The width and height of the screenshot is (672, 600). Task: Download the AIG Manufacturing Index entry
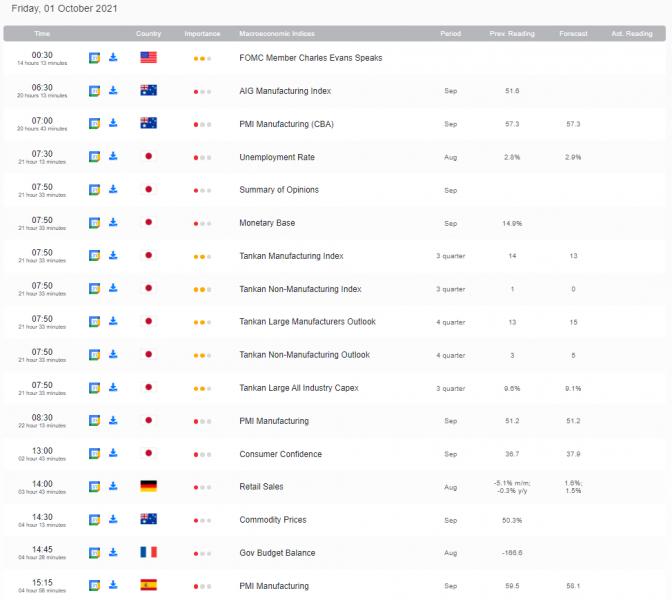113,90
